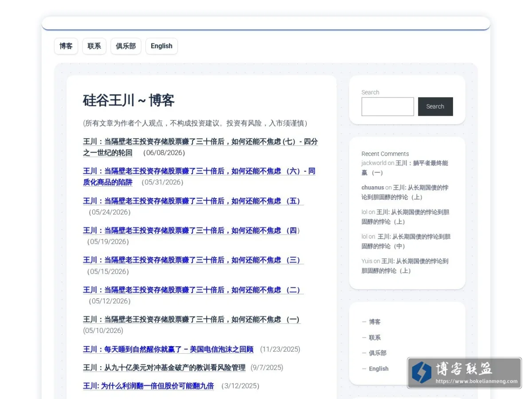
Task: Focus the Search input field
Action: tap(387, 106)
